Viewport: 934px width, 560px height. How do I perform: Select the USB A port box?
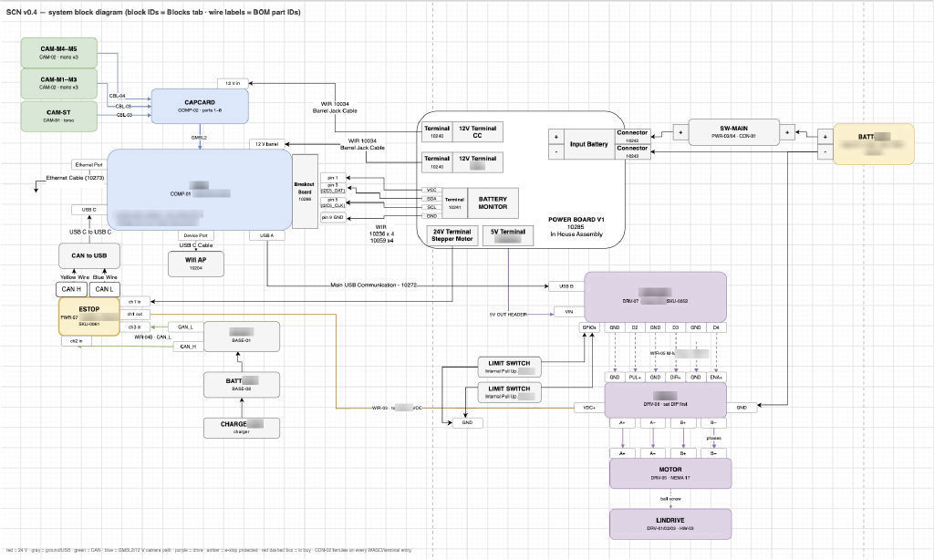[267, 235]
